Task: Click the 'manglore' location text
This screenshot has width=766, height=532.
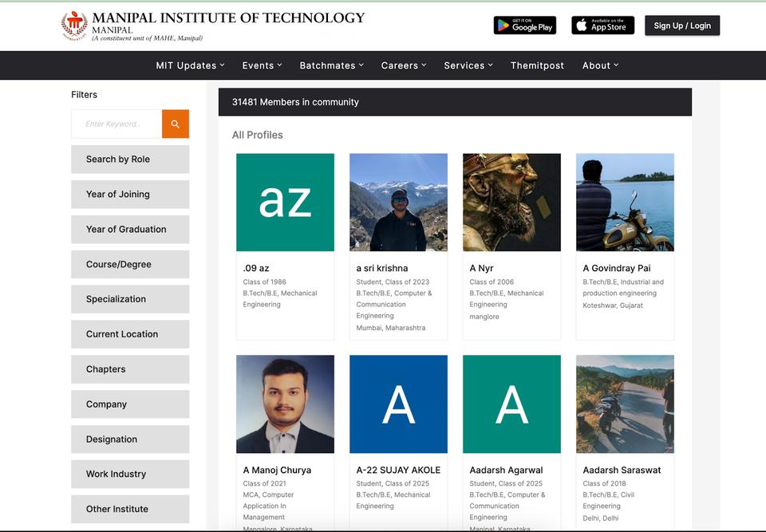Action: point(484,317)
